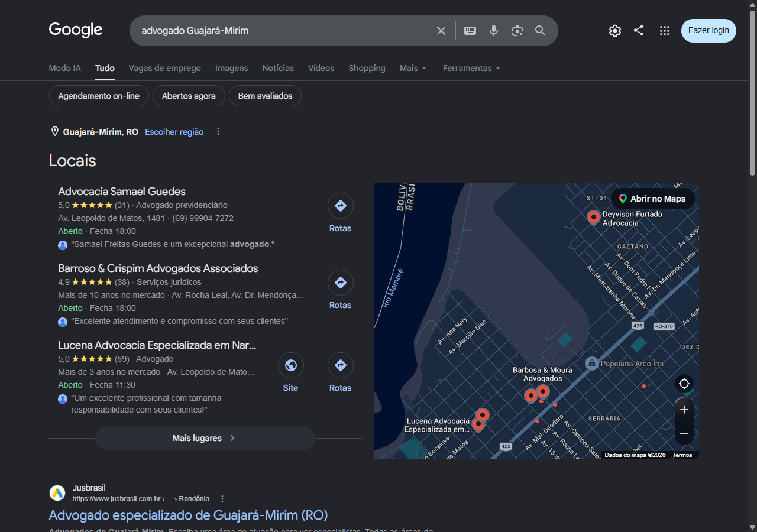The image size is (757, 532).
Task: Submit search with magnifier icon
Action: (x=541, y=31)
